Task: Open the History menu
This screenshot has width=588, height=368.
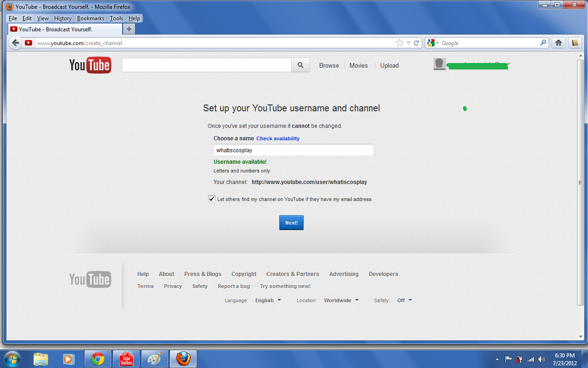Action: pos(63,18)
